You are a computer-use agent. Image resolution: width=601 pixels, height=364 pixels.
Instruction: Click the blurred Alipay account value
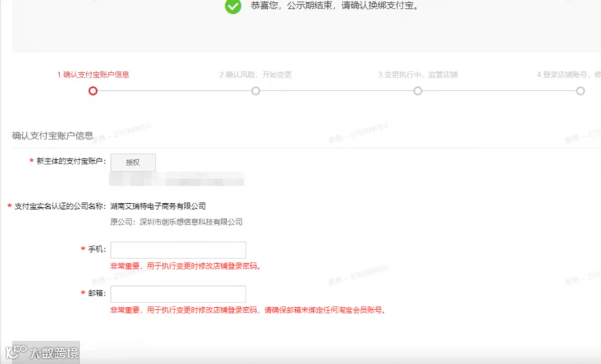[x=176, y=179]
